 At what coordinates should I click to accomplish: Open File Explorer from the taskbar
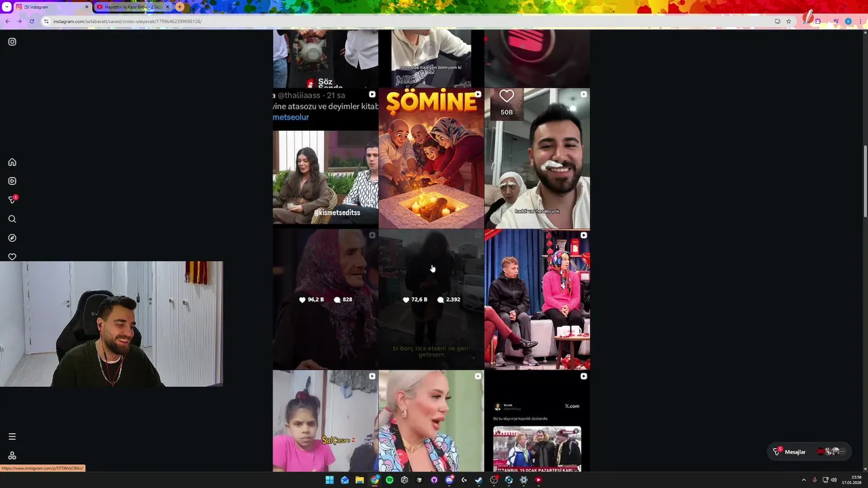point(359,480)
